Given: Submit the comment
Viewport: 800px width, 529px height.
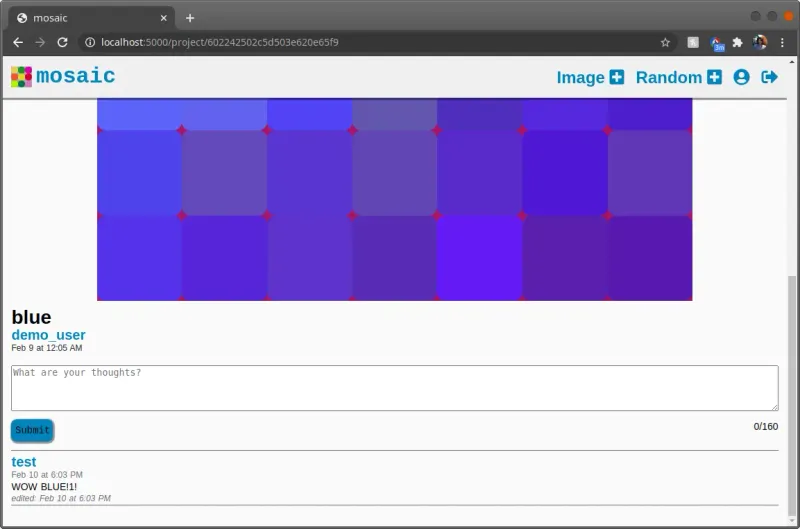Looking at the screenshot, I should click(x=32, y=430).
